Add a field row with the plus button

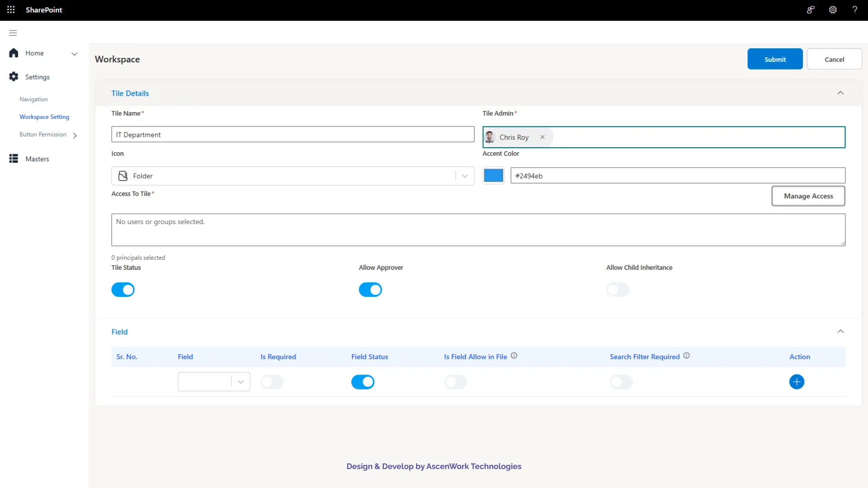tap(797, 382)
